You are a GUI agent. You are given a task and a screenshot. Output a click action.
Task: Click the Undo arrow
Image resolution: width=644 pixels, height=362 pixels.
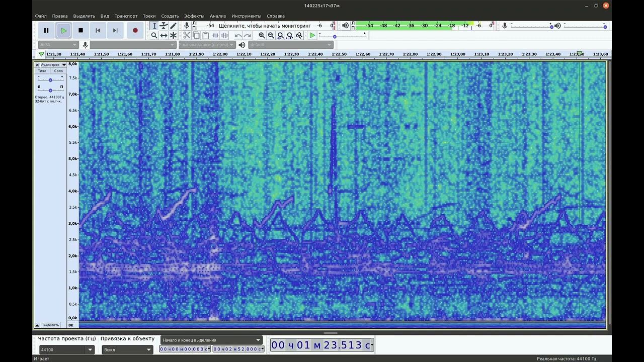click(238, 35)
